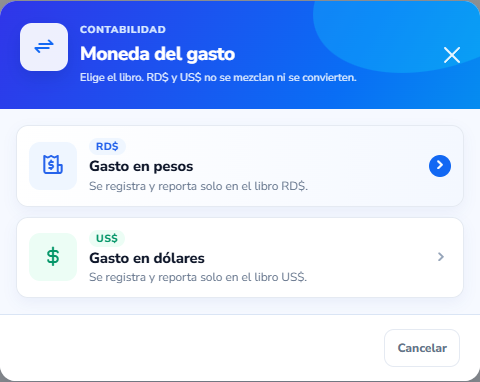Open the gray chevron for Gasto en dólares

click(441, 257)
